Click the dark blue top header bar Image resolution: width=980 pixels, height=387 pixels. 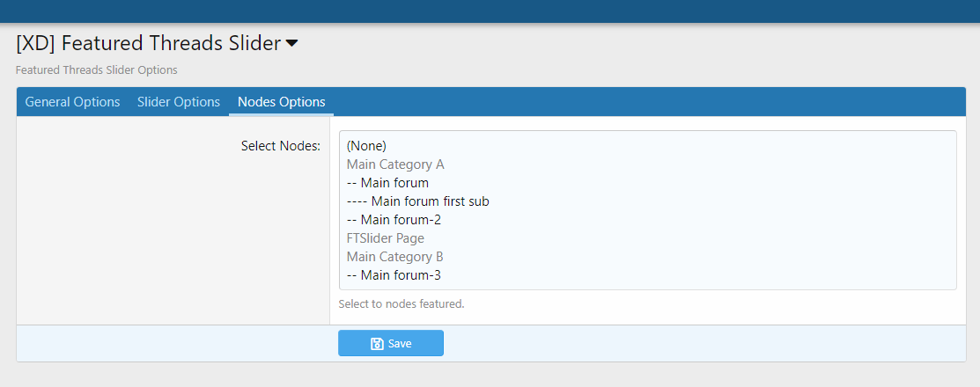pyautogui.click(x=490, y=11)
